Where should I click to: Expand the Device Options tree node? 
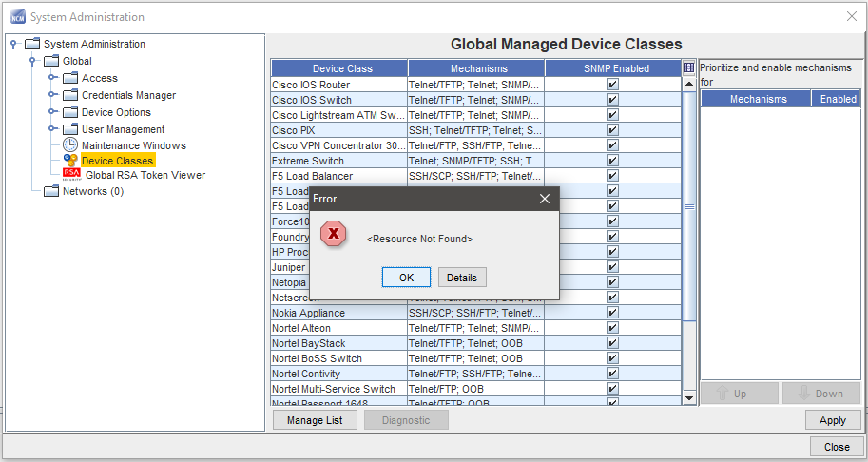coord(52,112)
